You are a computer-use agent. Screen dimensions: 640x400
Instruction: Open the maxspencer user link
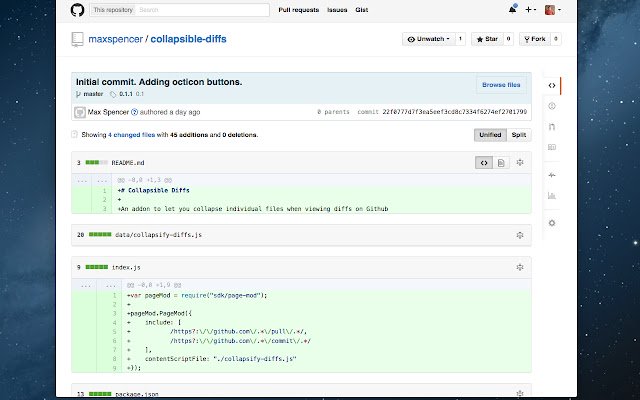pos(116,39)
